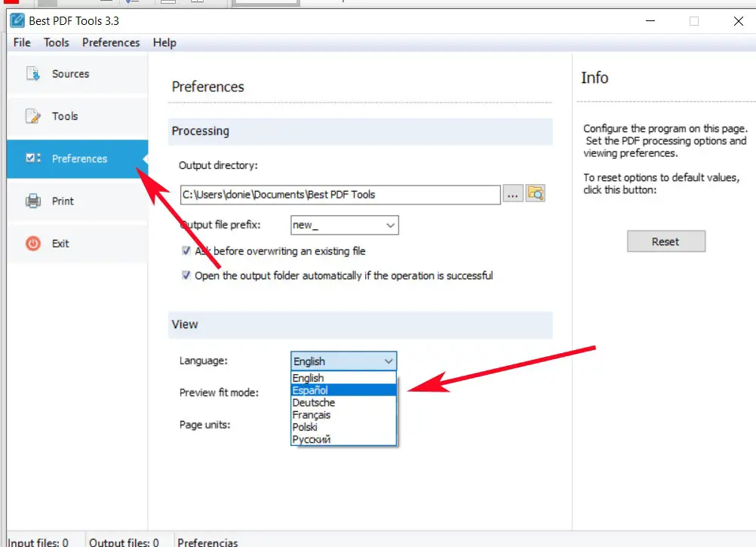Click the Language label

(203, 361)
